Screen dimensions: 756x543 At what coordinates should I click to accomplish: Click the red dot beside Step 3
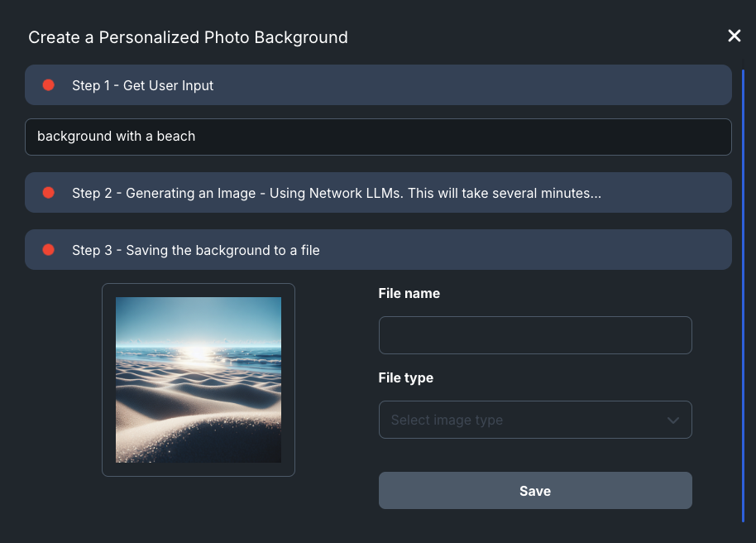point(48,249)
